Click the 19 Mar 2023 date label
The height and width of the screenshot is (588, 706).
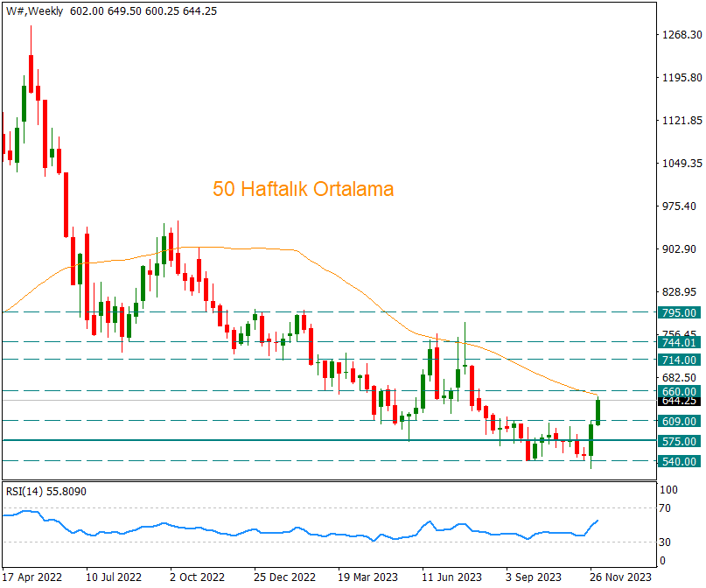click(x=367, y=577)
